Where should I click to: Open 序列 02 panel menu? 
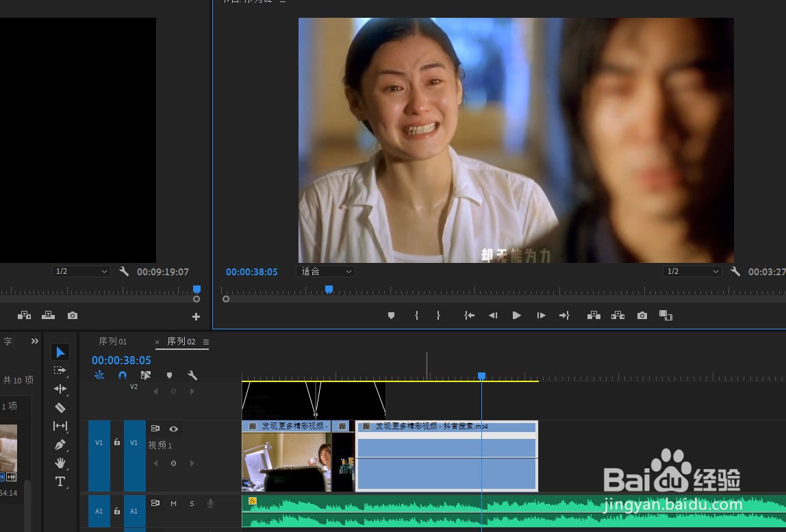tap(206, 342)
